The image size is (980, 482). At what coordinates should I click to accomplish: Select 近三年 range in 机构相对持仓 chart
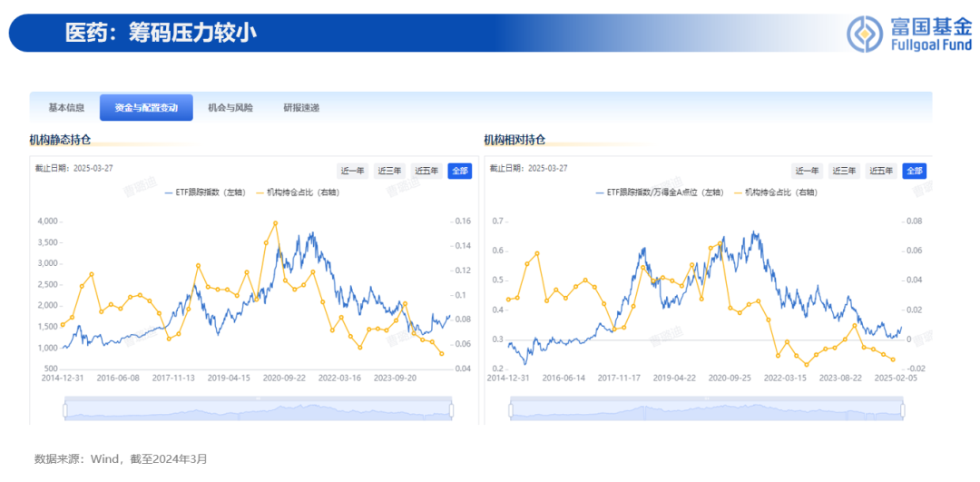845,171
